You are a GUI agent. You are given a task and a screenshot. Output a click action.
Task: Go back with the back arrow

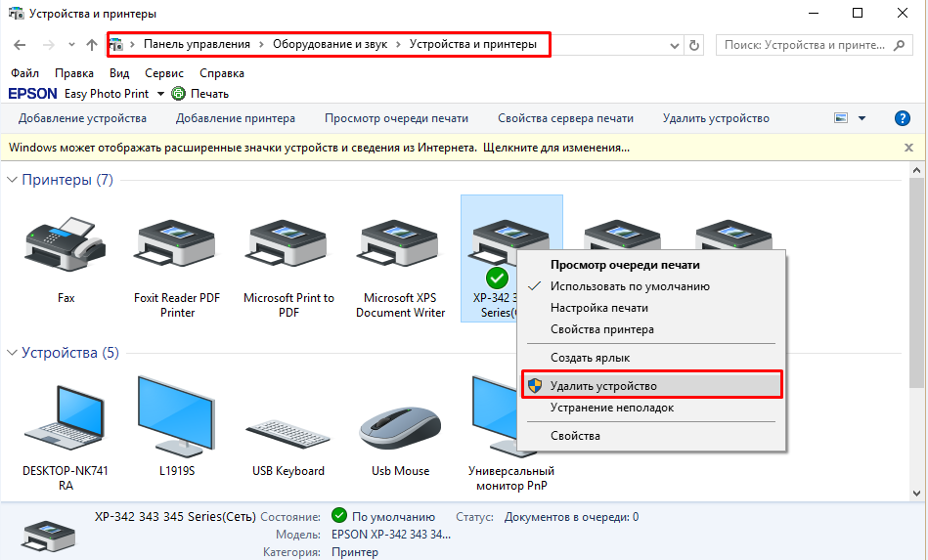pyautogui.click(x=20, y=45)
